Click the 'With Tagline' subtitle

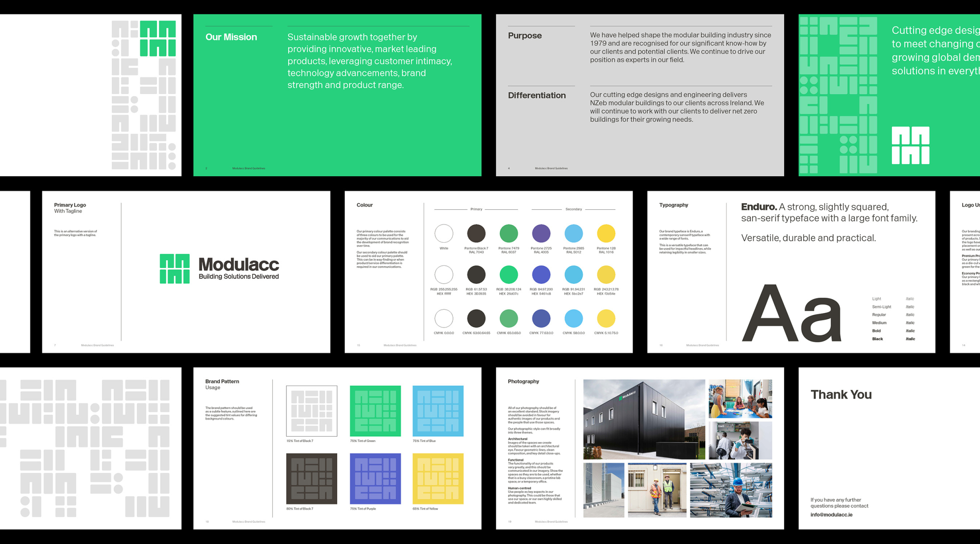coord(68,211)
